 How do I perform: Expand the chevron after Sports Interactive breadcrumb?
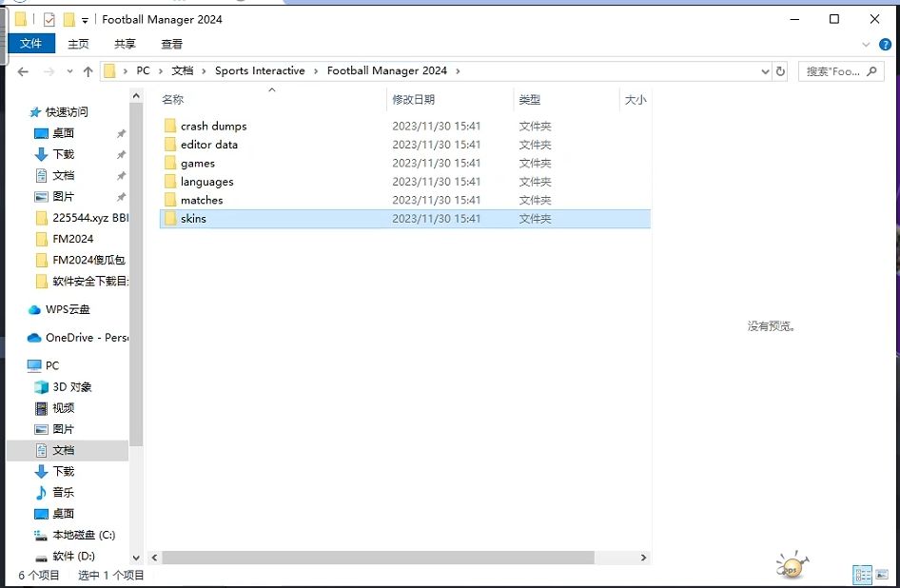(316, 71)
